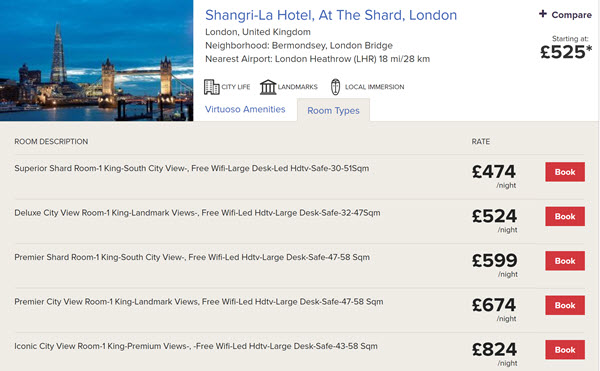Screen dimensions: 600x371
Task: Click the LOCAL IMMERSION label text
Action: point(375,87)
